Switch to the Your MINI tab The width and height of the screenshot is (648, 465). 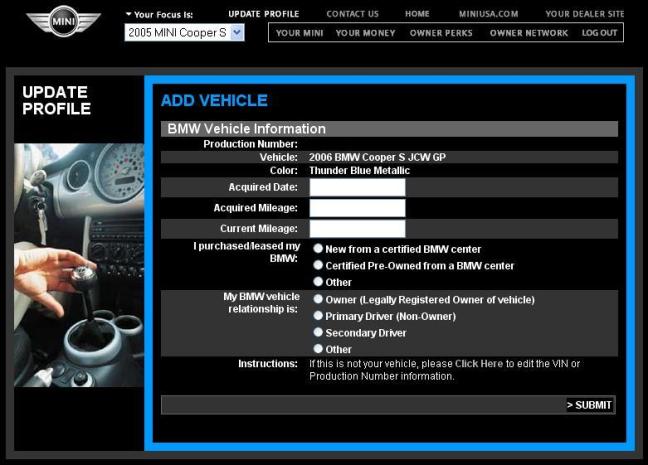299,33
